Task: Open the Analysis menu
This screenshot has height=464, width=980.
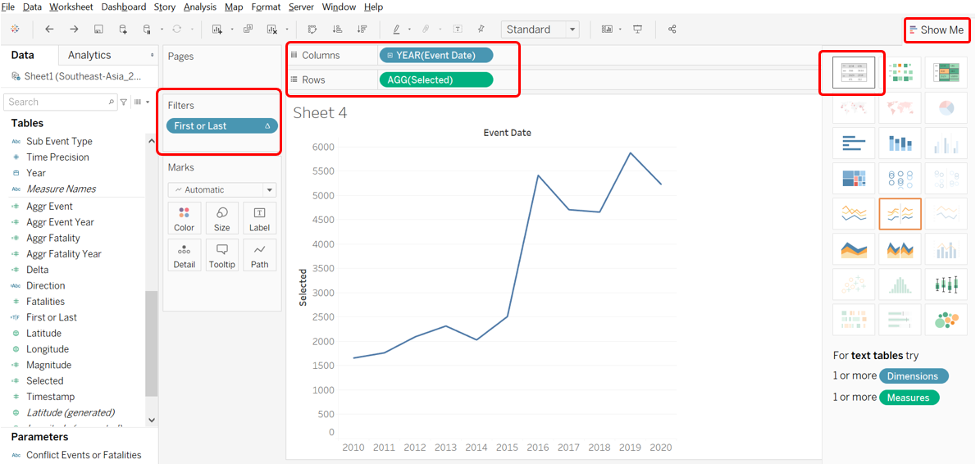Action: [199, 7]
